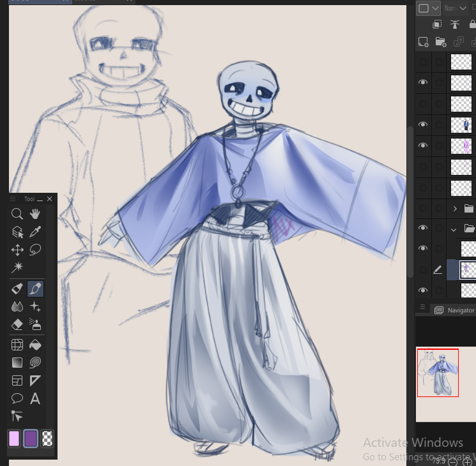
Task: Zoom out in Navigator with minus
Action: coord(453,462)
